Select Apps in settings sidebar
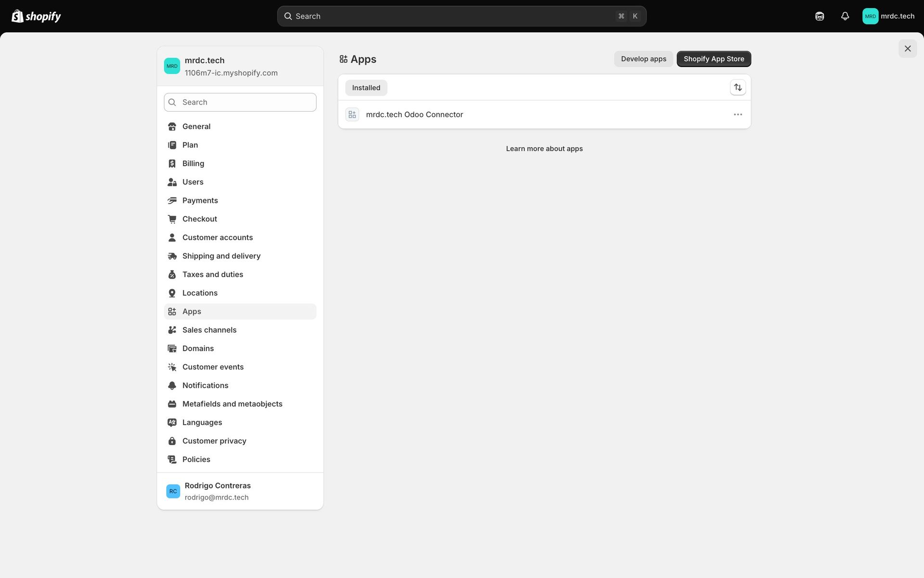The height and width of the screenshot is (578, 924). pos(240,312)
